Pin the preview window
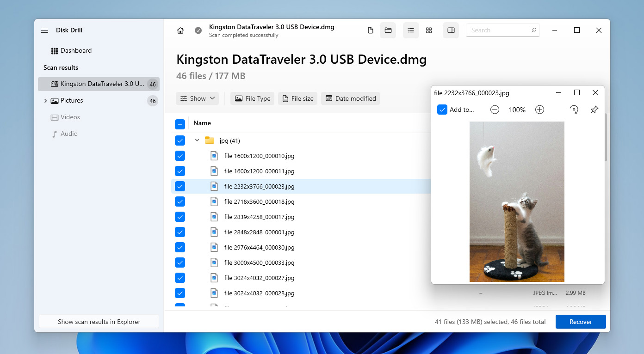This screenshot has height=354, width=644. point(594,110)
